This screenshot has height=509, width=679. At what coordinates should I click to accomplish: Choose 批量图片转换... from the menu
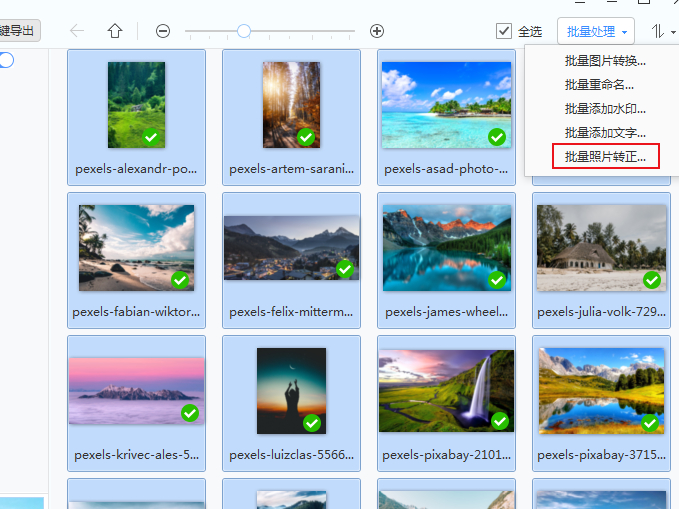(x=605, y=61)
